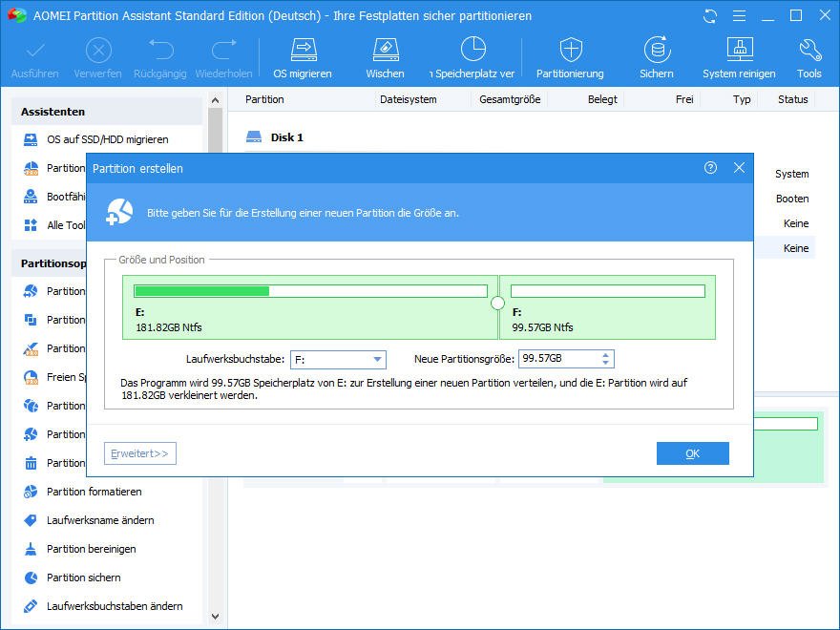Click the Verwerfen discard icon
Image resolution: width=840 pixels, height=630 pixels.
coord(98,51)
